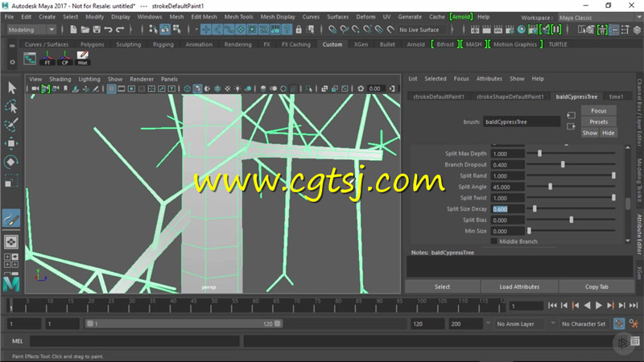The height and width of the screenshot is (362, 644).
Task: Toggle smooth shade all cube icon
Action: (x=197, y=88)
